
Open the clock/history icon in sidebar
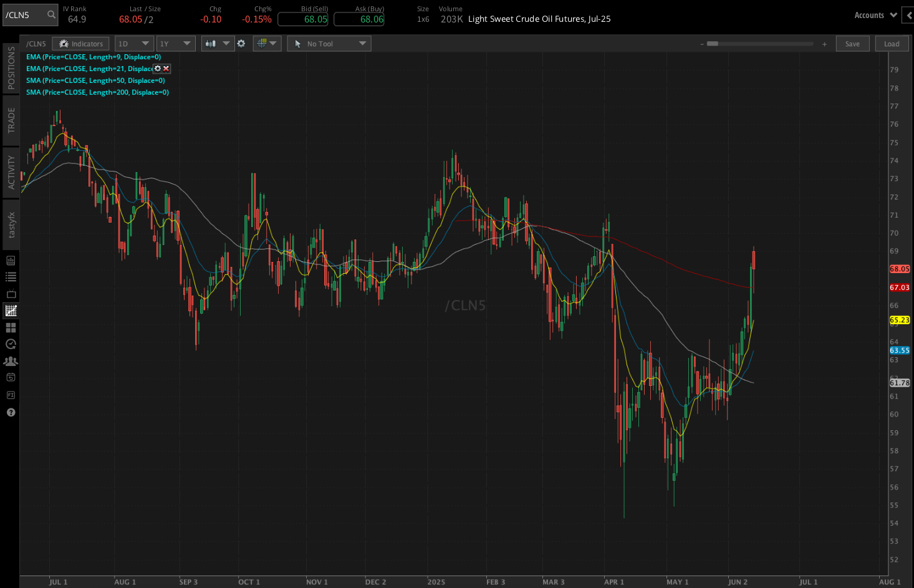pos(10,344)
